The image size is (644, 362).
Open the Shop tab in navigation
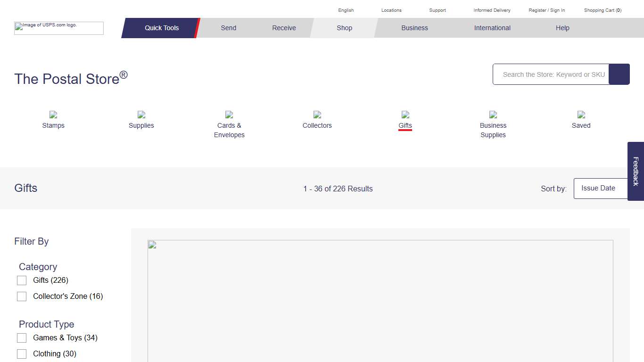344,28
